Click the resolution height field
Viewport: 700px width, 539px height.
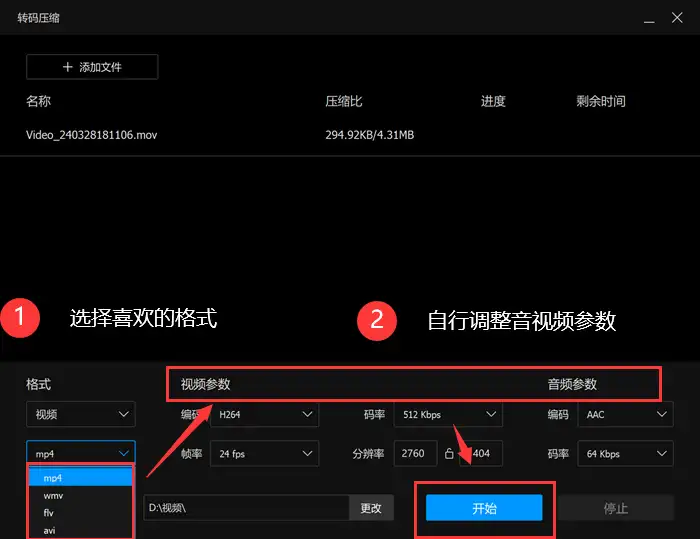pos(481,453)
